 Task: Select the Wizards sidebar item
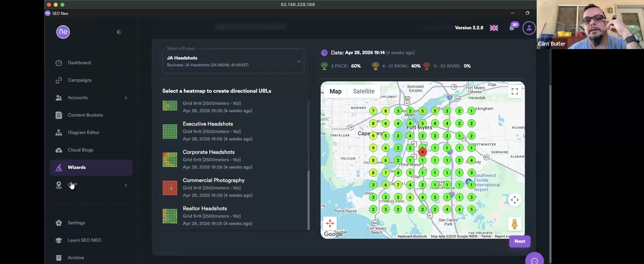click(x=91, y=168)
